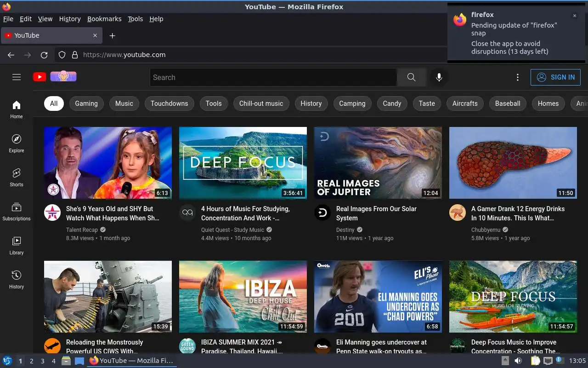Click the volume icon in the system tray
Image resolution: width=588 pixels, height=368 pixels.
point(519,361)
